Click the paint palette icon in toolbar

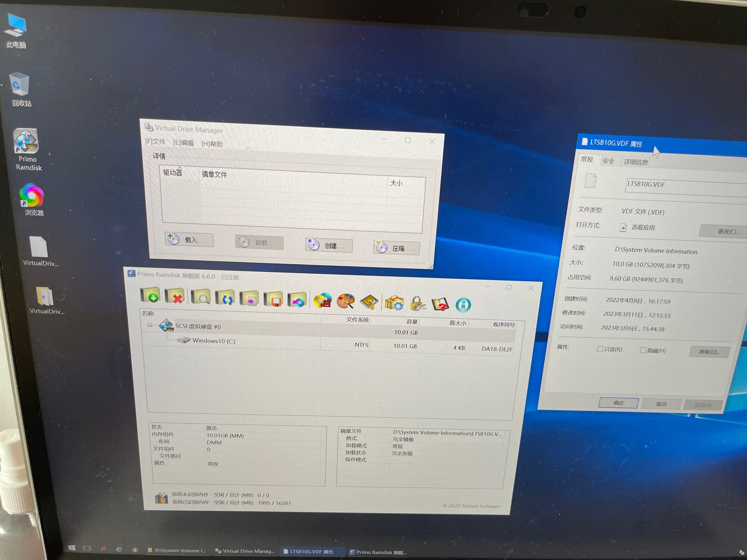tap(346, 301)
